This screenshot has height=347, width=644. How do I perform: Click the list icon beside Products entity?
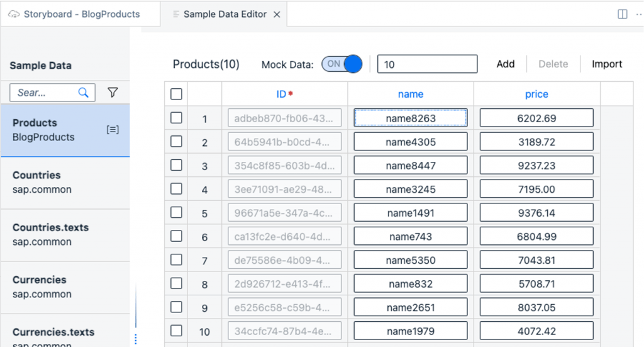coord(113,130)
